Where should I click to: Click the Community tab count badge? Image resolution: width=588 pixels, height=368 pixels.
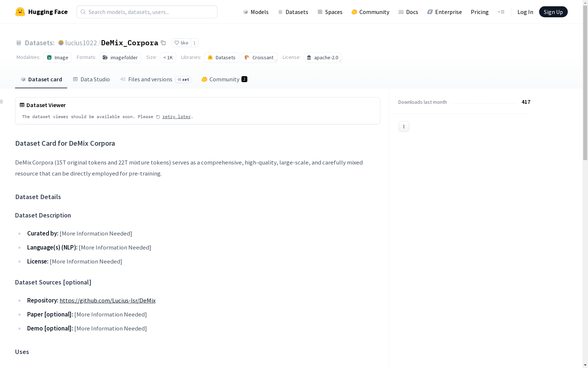[244, 79]
